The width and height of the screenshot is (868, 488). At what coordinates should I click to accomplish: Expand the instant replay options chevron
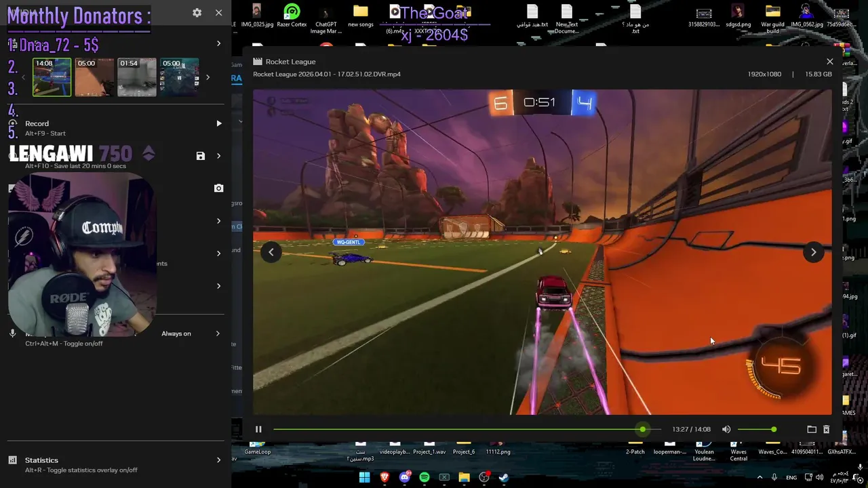point(218,156)
